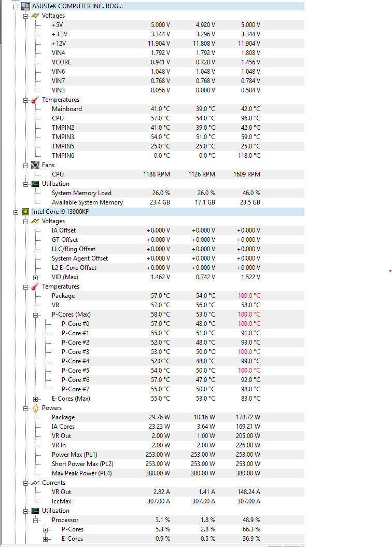Collapse the mainboard Temperatures group

tap(25, 100)
